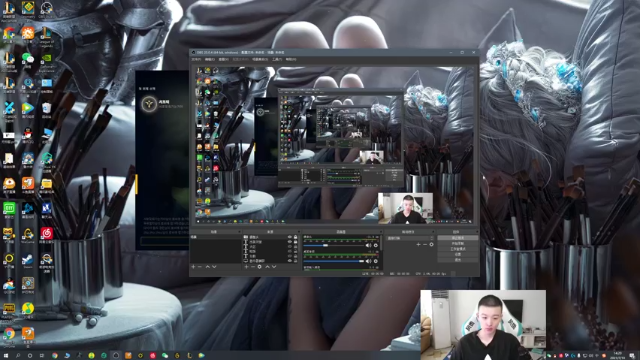
Task: Open Scenes panel dock menu arrow
Action: tap(240, 232)
